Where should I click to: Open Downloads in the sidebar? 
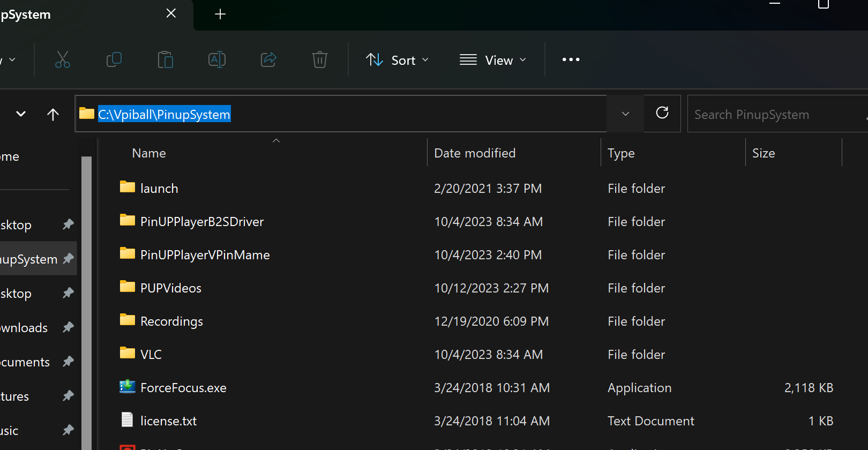[x=24, y=328]
